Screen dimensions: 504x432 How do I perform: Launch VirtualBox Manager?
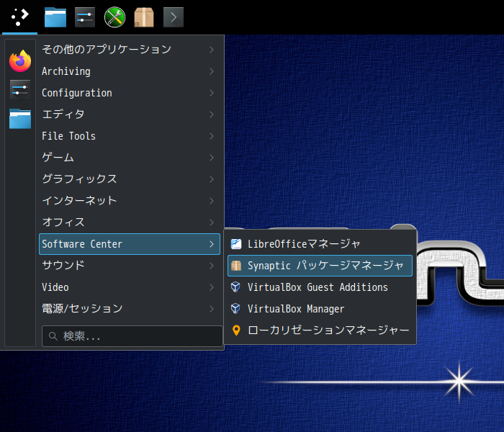coord(320,309)
